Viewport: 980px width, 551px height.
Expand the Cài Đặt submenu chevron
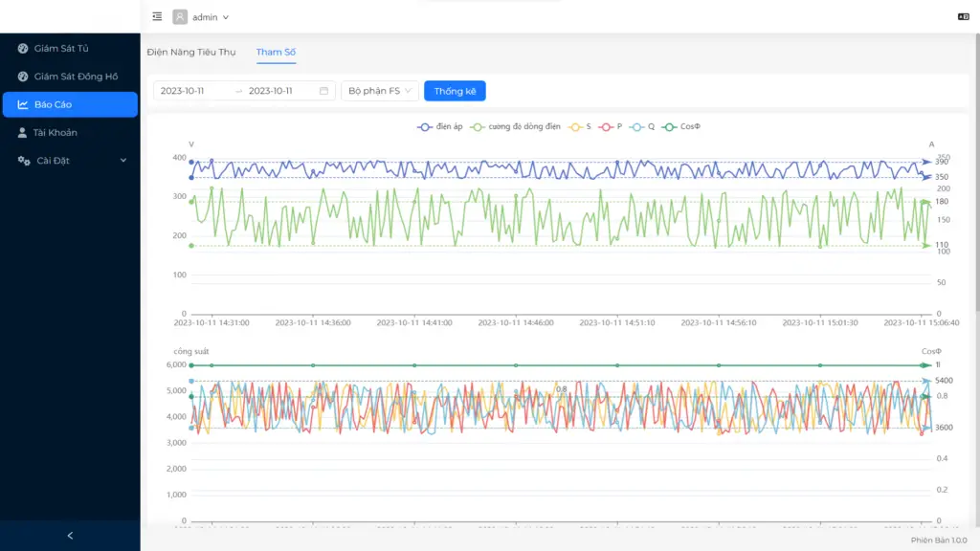pyautogui.click(x=122, y=161)
